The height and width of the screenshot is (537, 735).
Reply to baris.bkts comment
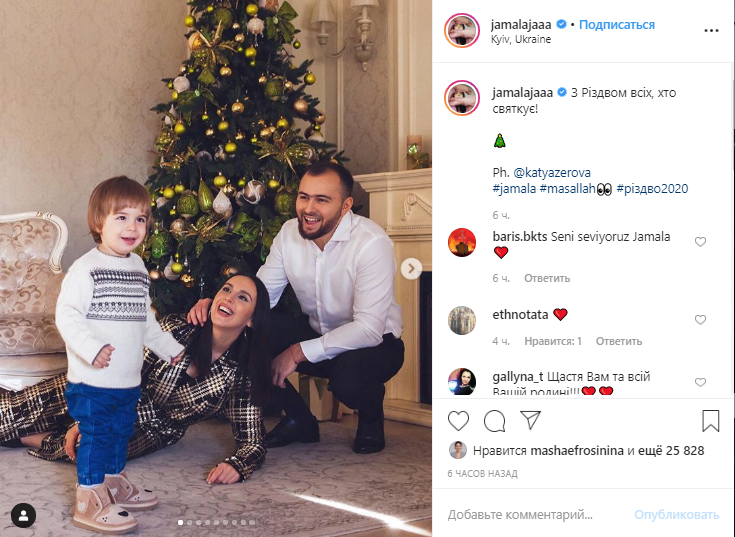point(547,278)
